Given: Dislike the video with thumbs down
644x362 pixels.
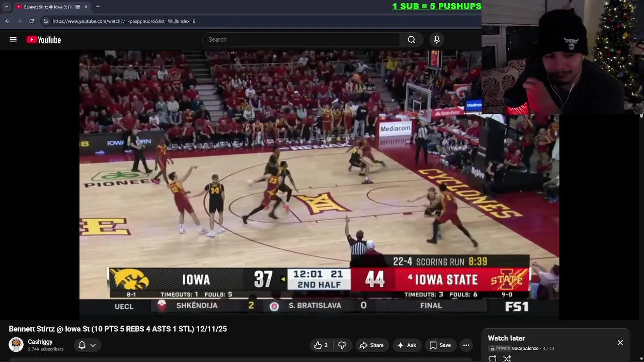Looking at the screenshot, I should 342,345.
